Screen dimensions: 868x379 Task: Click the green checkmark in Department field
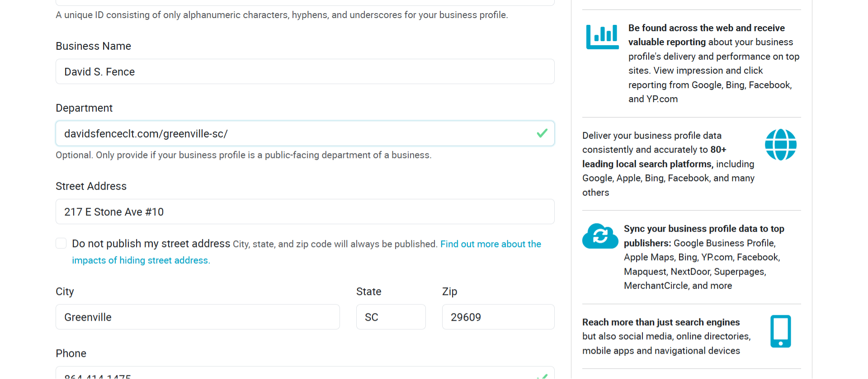pyautogui.click(x=542, y=133)
